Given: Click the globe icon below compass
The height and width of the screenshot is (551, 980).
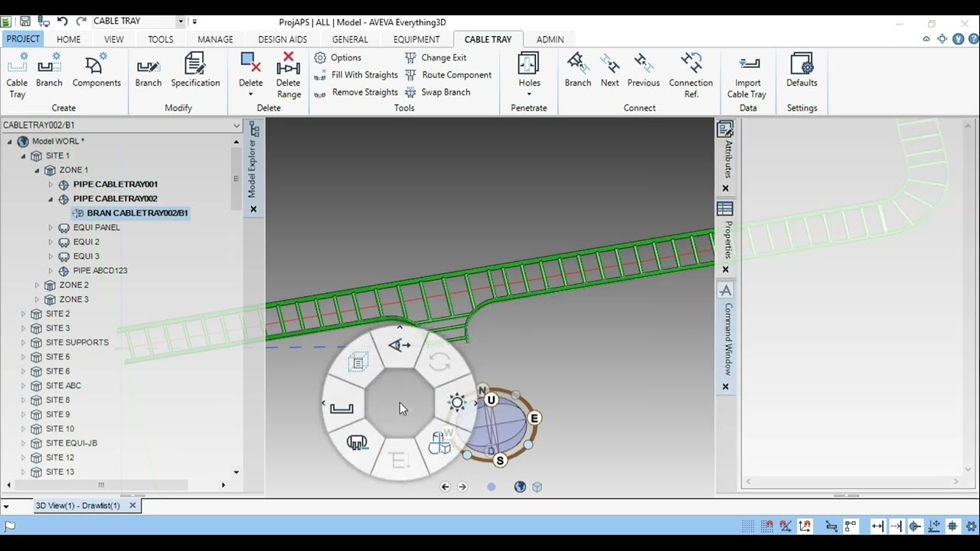Looking at the screenshot, I should pos(520,487).
